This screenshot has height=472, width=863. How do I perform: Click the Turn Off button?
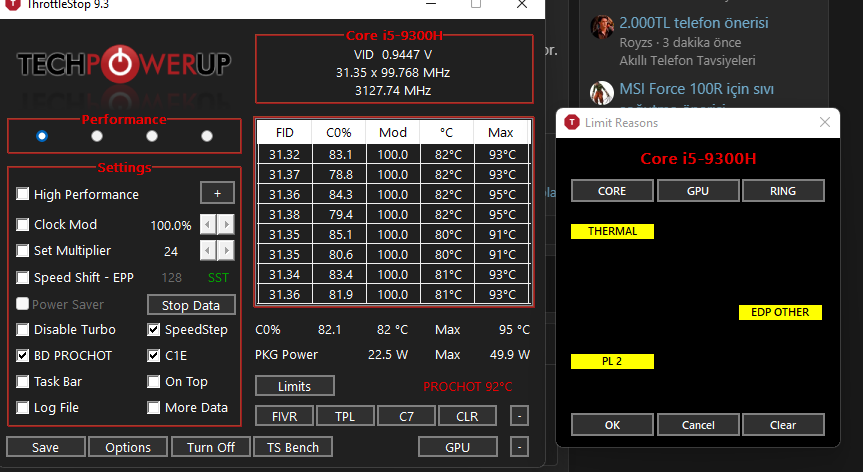click(211, 447)
